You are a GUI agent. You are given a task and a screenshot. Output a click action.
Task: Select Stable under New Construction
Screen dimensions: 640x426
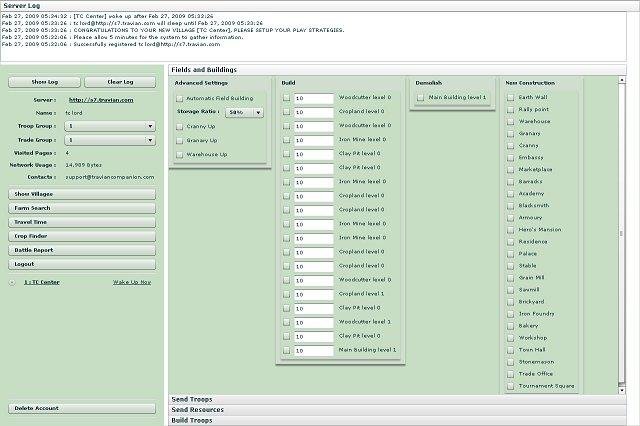click(x=510, y=266)
